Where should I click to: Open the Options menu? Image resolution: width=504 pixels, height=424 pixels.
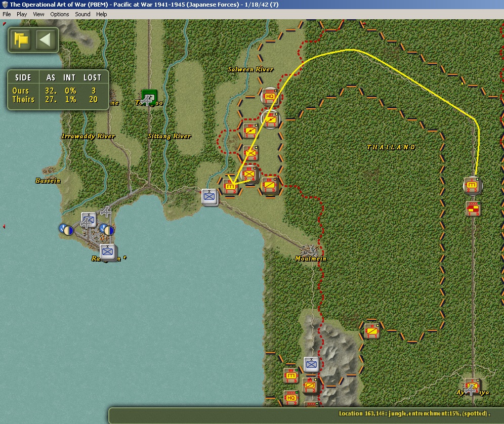coord(60,14)
